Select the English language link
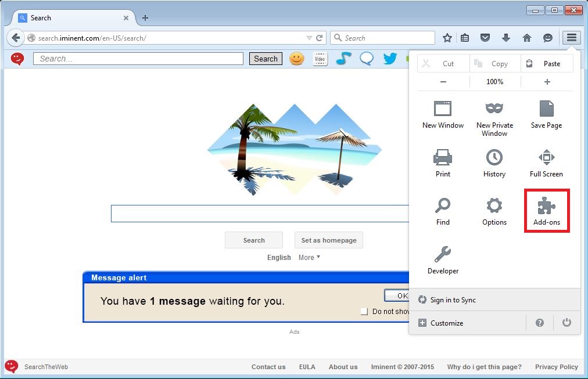 pos(279,257)
